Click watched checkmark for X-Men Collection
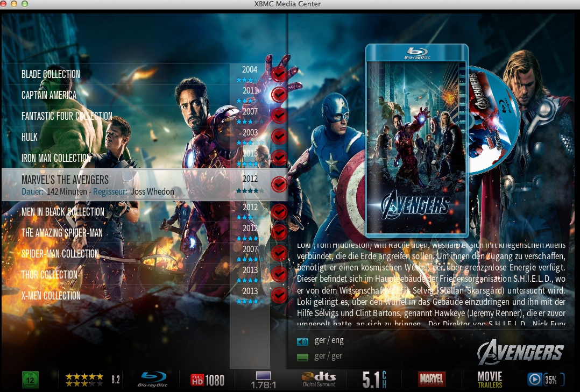The height and width of the screenshot is (392, 580). click(x=279, y=295)
